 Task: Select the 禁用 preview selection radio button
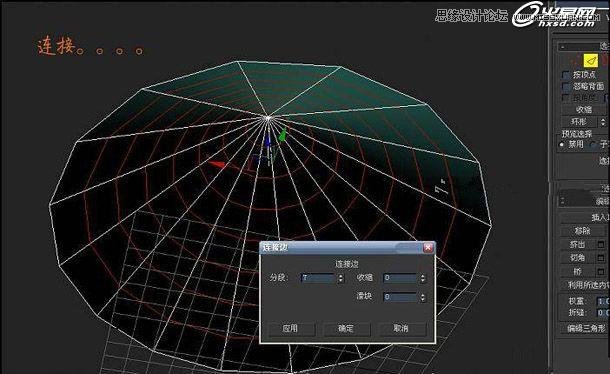(x=562, y=144)
